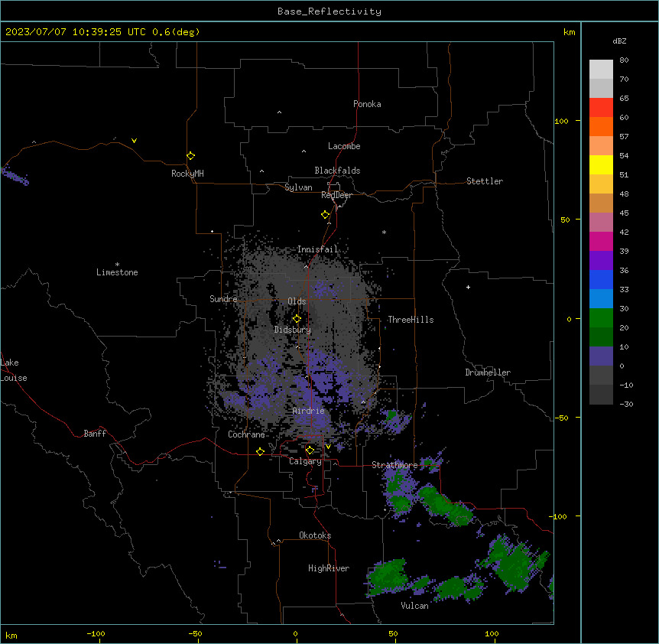Click the Innisfail city label

pos(318,249)
